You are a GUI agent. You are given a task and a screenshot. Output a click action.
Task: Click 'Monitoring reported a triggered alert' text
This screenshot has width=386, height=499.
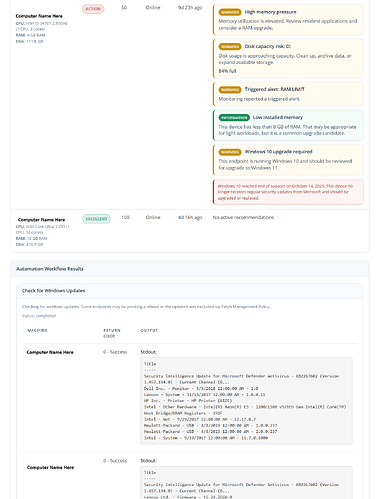pos(259,99)
